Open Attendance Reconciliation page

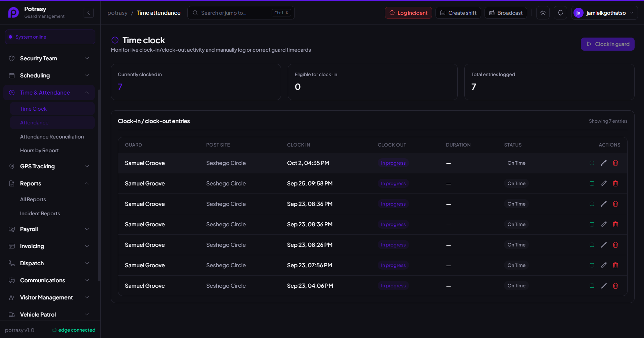[x=52, y=136]
